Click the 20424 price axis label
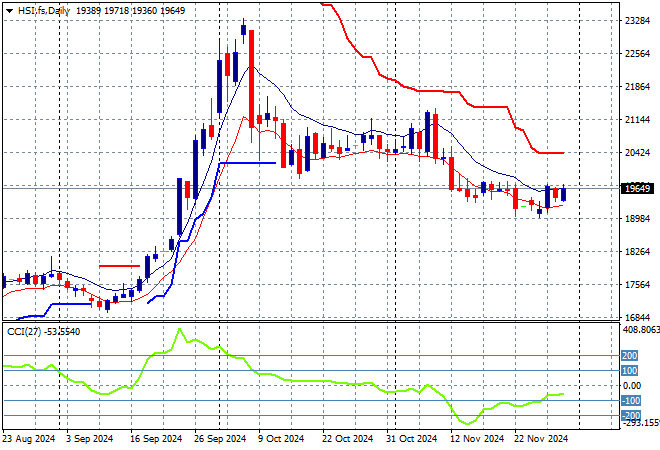Viewport: 660px width, 450px height. (634, 153)
